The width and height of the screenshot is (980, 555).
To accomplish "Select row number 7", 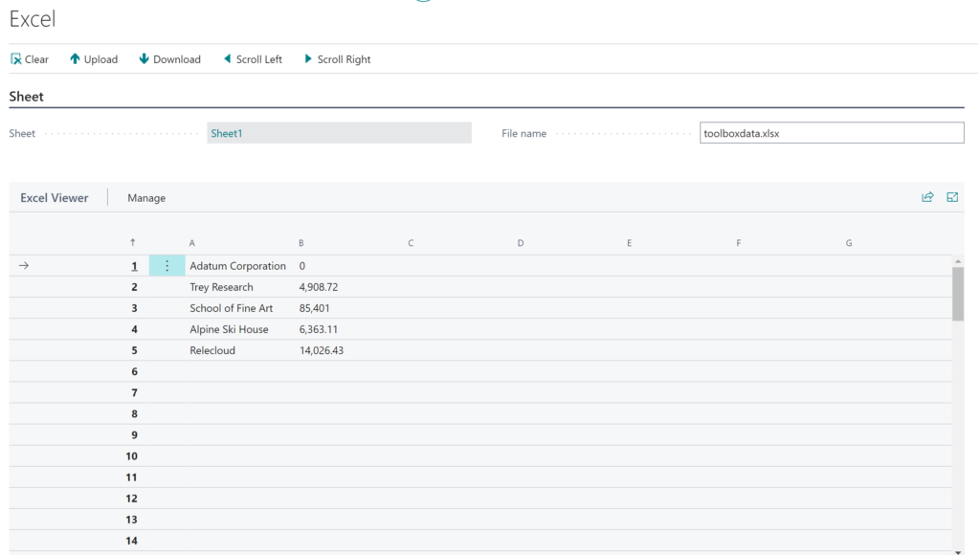I will click(x=134, y=393).
